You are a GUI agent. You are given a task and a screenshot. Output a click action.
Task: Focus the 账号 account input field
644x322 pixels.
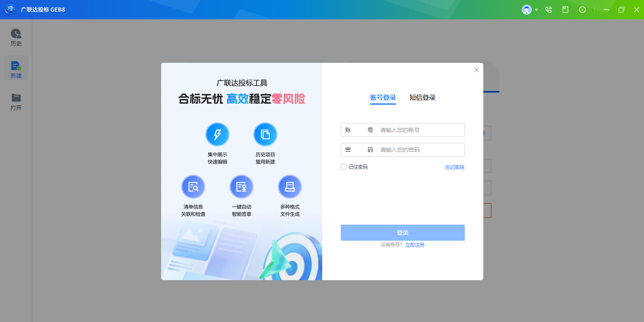(x=419, y=130)
